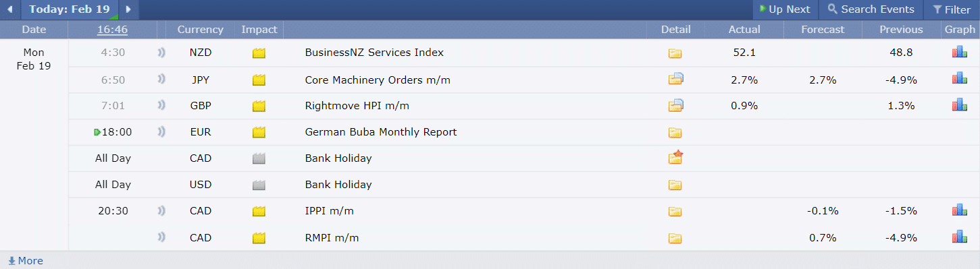Open detail folder for IPPI m/m
The height and width of the screenshot is (269, 980).
[675, 212]
